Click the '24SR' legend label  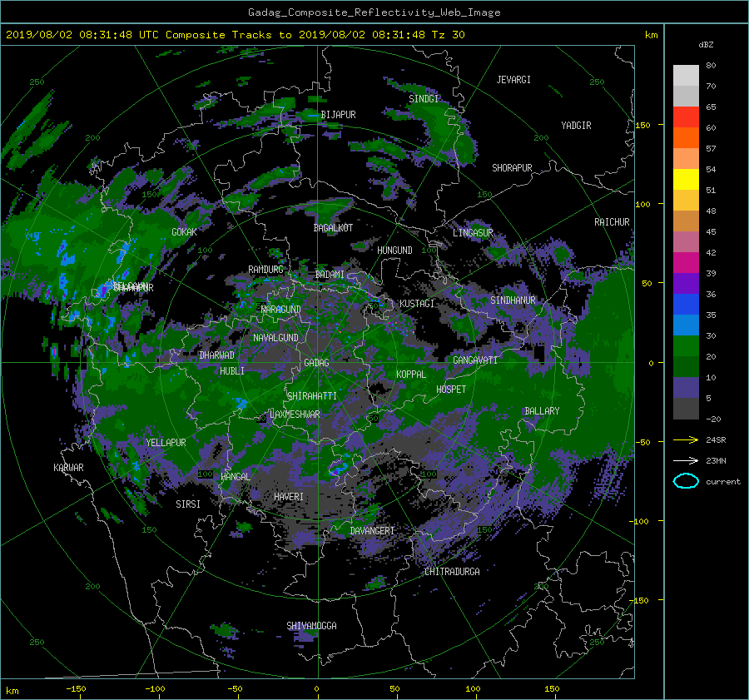(x=716, y=440)
